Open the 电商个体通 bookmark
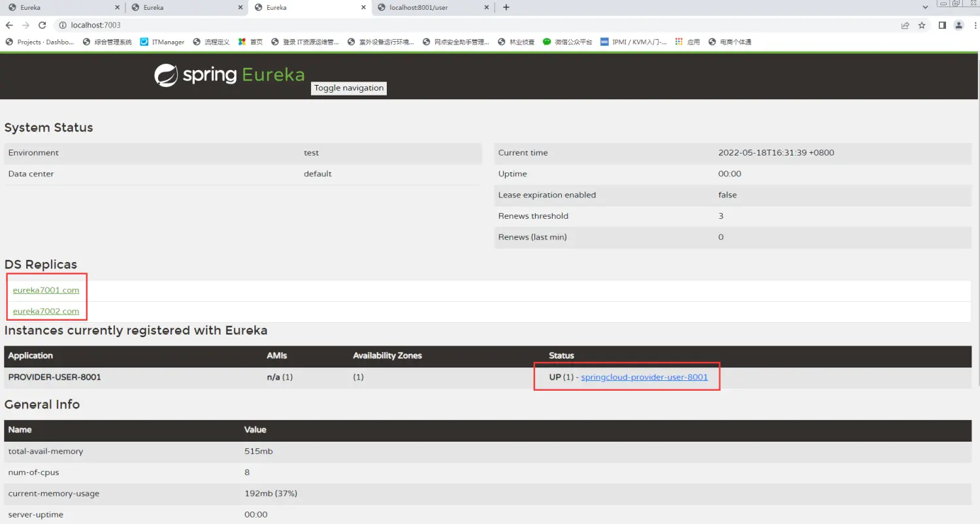The height and width of the screenshot is (524, 980). click(x=729, y=42)
